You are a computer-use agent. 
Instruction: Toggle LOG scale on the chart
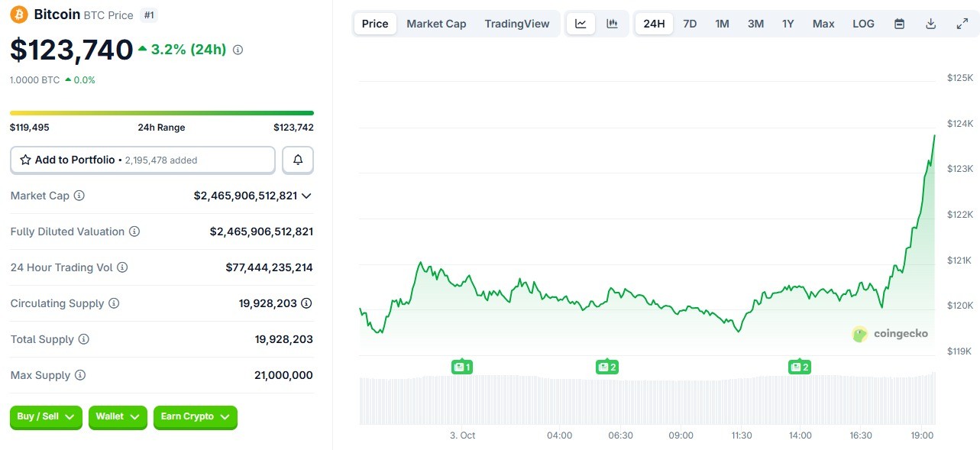tap(863, 24)
